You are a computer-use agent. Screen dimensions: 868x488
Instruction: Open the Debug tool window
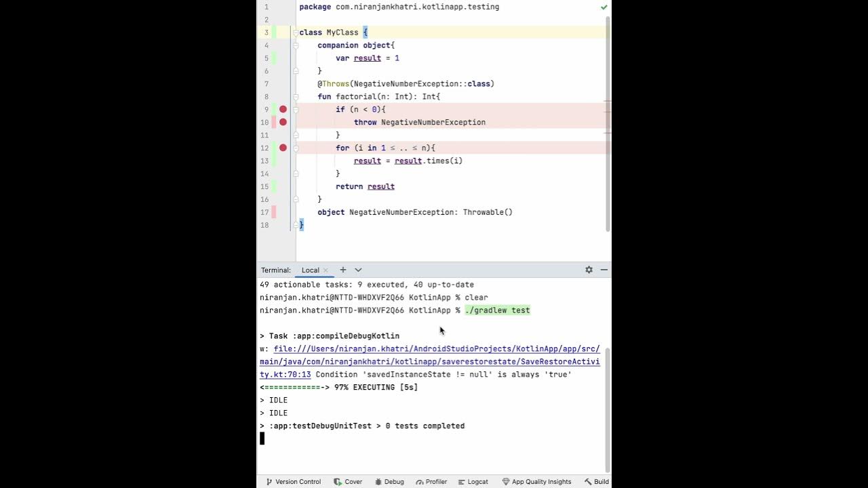[x=389, y=482]
